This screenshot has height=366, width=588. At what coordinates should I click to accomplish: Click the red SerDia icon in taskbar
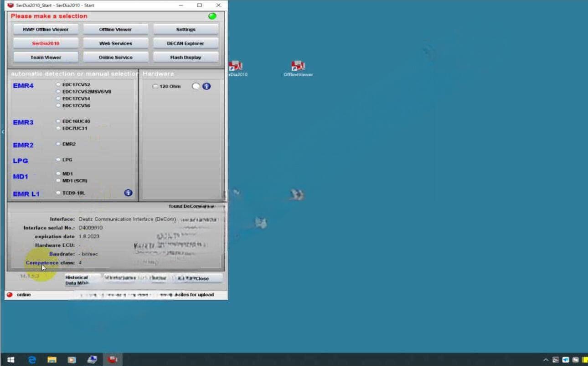(112, 360)
